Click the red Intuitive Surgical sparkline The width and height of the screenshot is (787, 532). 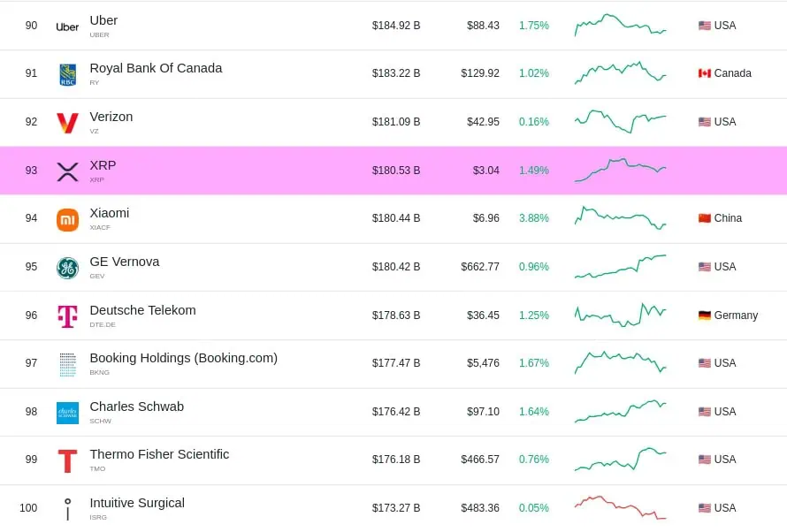pos(621,507)
